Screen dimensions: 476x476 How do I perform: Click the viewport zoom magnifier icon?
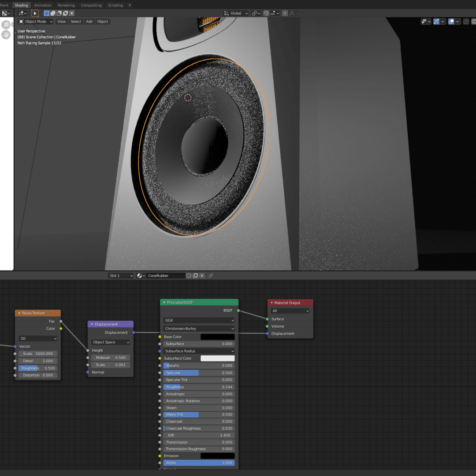tap(6, 25)
